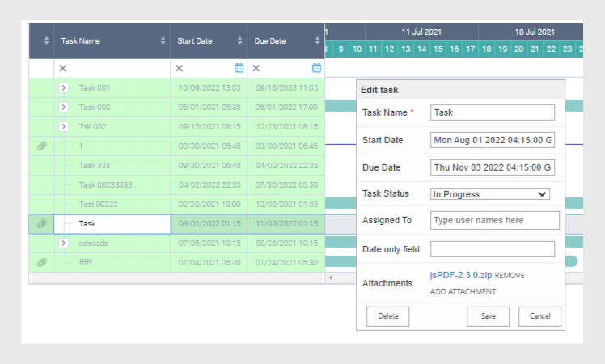Click the Task Name filter input
Image resolution: width=605 pixels, height=364 pixels.
(112, 68)
